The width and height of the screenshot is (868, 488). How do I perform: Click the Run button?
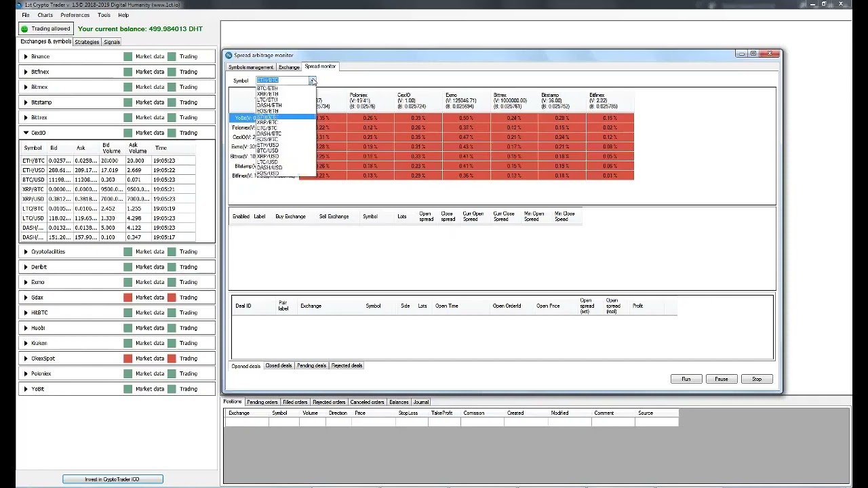686,379
